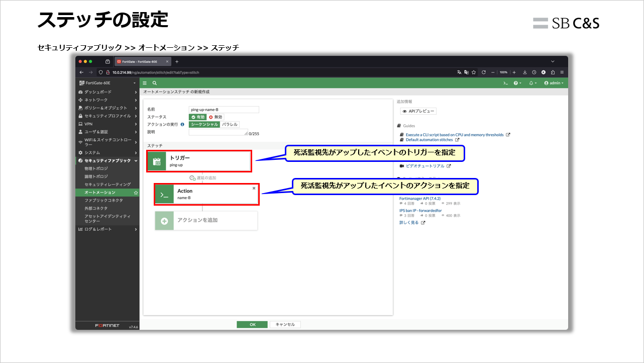Open 論理トポロジ in sidebar

pyautogui.click(x=96, y=176)
